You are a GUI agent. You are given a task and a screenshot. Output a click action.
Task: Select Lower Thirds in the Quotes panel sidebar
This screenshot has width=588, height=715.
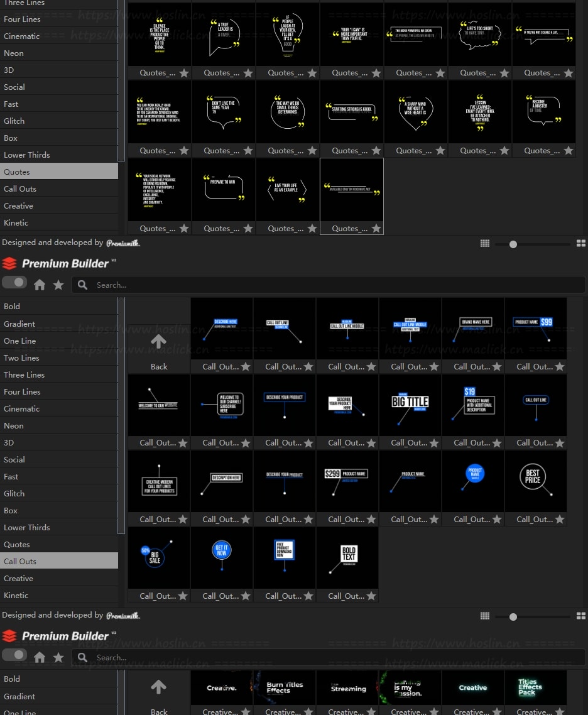point(59,155)
